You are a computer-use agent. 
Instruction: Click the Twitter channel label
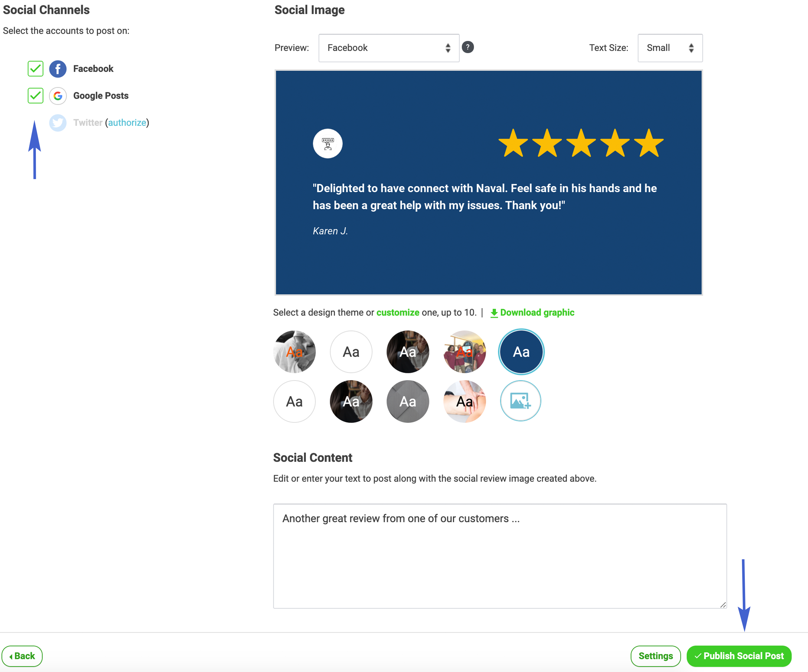coord(88,123)
